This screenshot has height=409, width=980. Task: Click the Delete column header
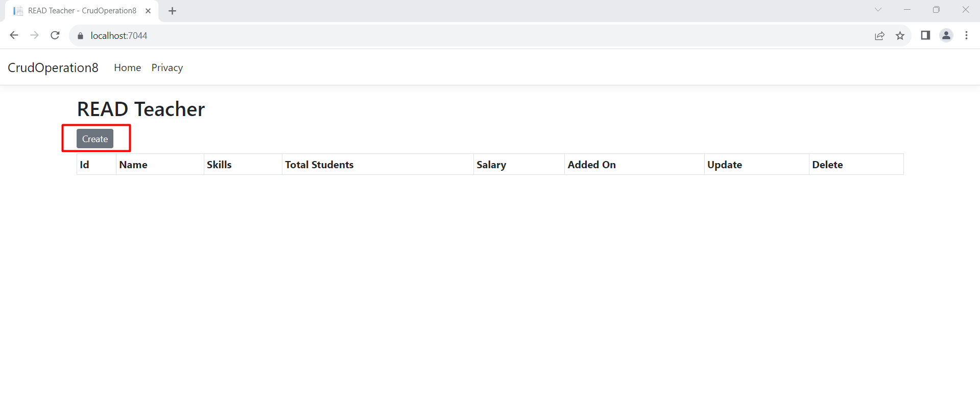click(x=856, y=165)
